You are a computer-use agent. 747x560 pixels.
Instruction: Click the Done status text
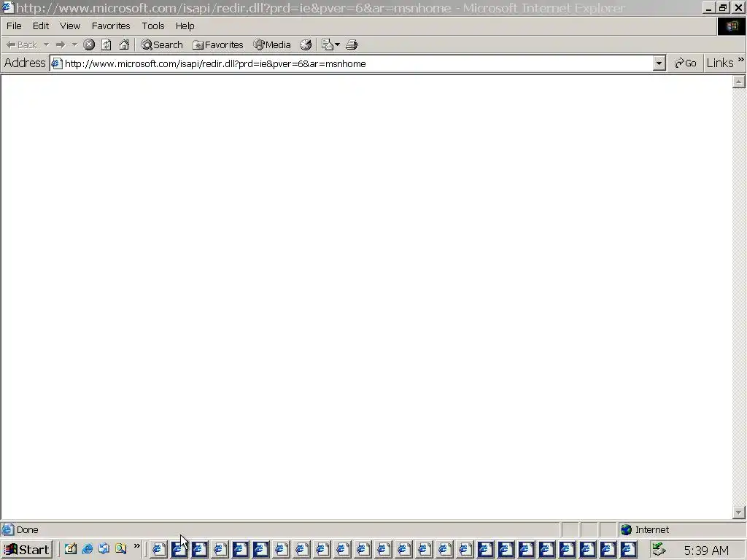tap(27, 529)
